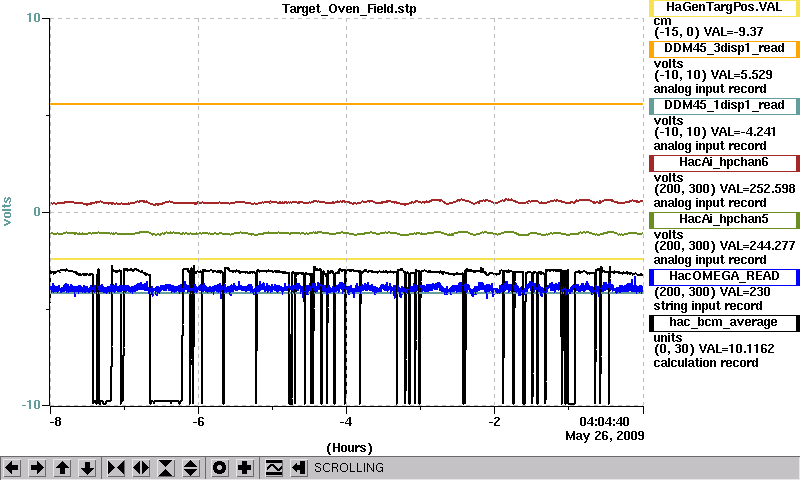Click the -8 tick label on time axis

[x=55, y=422]
